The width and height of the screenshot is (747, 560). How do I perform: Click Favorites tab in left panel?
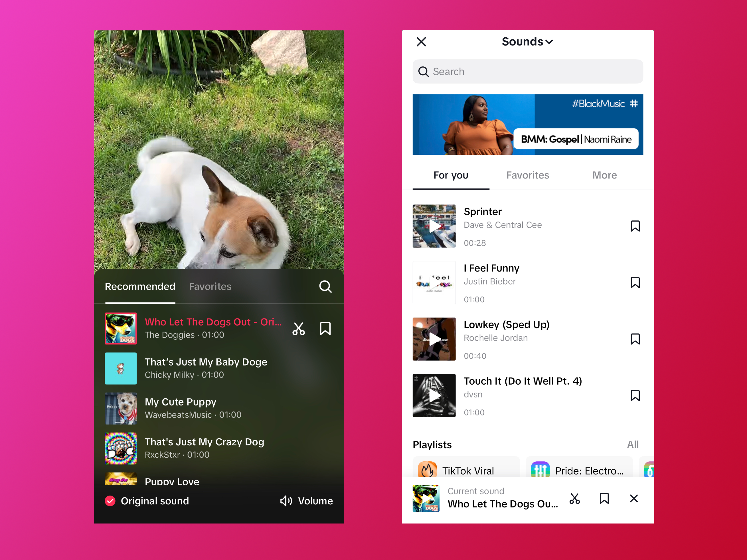pyautogui.click(x=210, y=287)
